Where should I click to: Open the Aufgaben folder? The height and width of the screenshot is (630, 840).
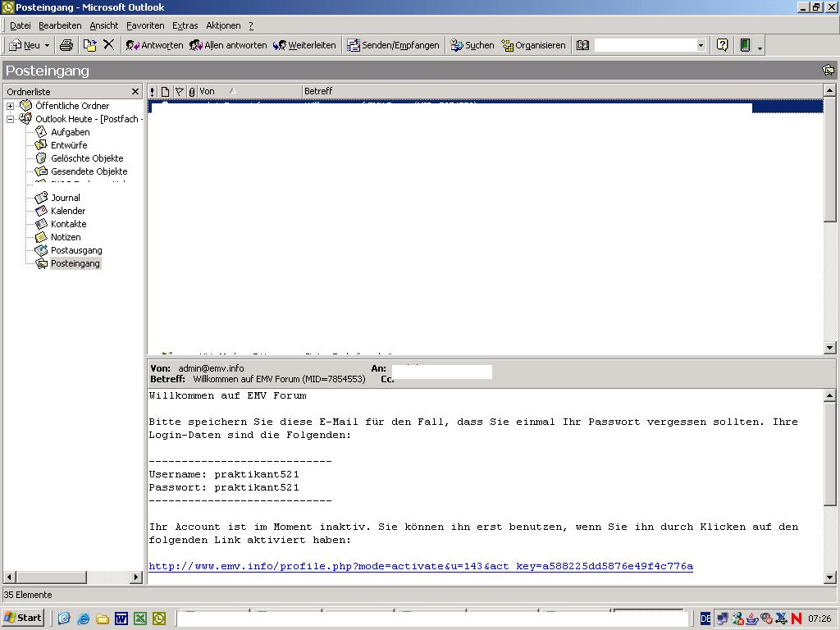point(71,132)
